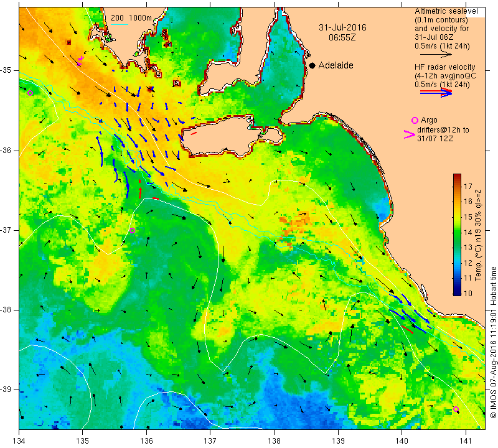Click the 'HF radar velocity' legend heading

tap(445, 67)
